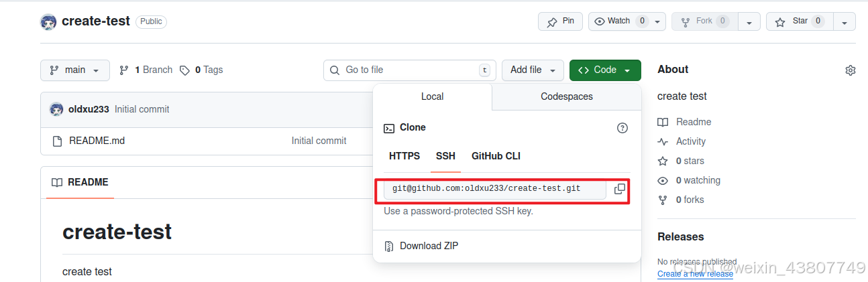Click the Clone help question mark icon
This screenshot has height=282, width=868.
click(622, 128)
